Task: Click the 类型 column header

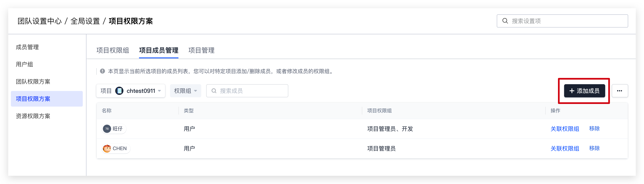Action: pyautogui.click(x=189, y=110)
